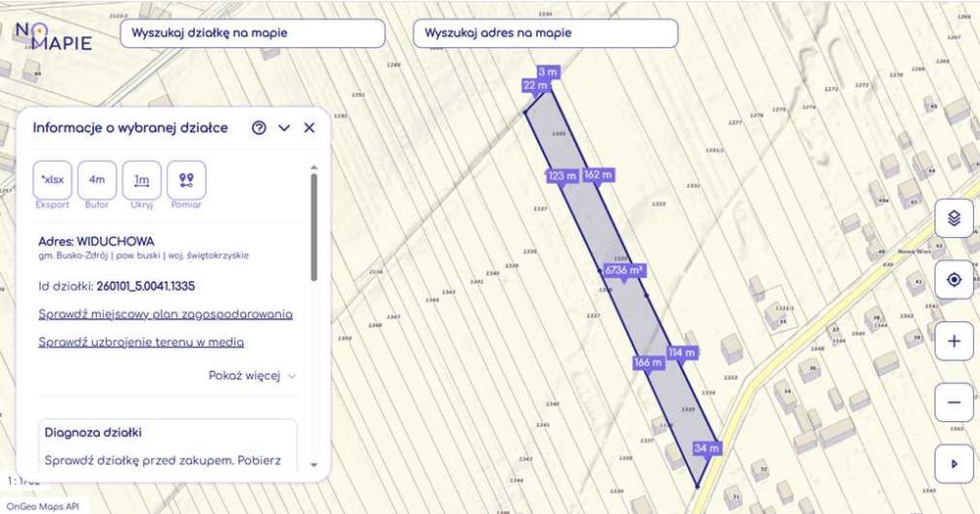Click the 22 m edge label

(x=535, y=85)
